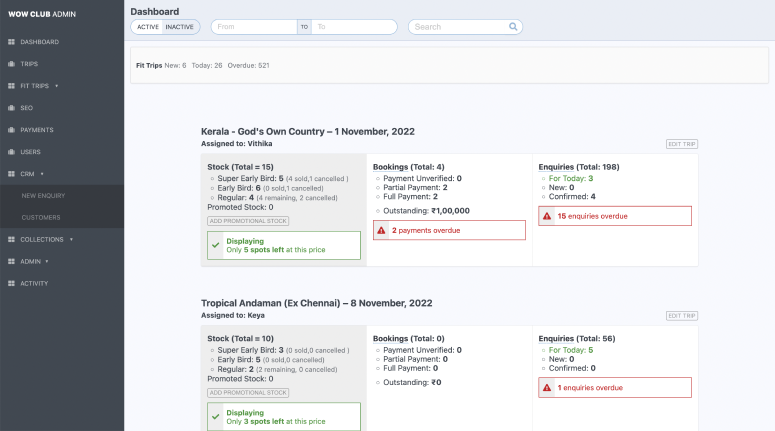The image size is (775, 431).
Task: Switch to Active trips toggle
Action: click(148, 27)
